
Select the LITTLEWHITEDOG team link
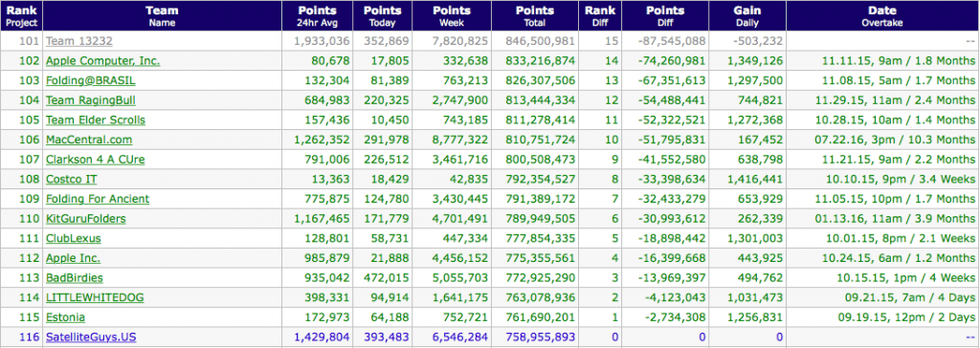[95, 298]
